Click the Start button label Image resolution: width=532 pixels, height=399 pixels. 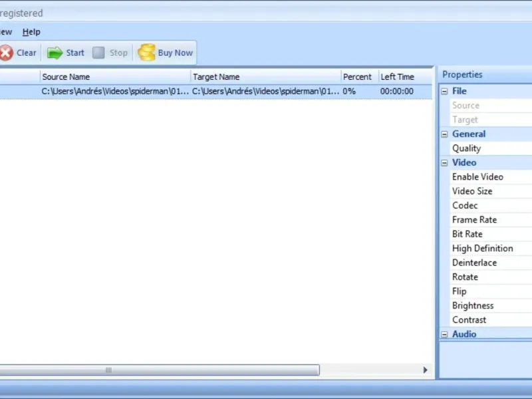click(75, 53)
